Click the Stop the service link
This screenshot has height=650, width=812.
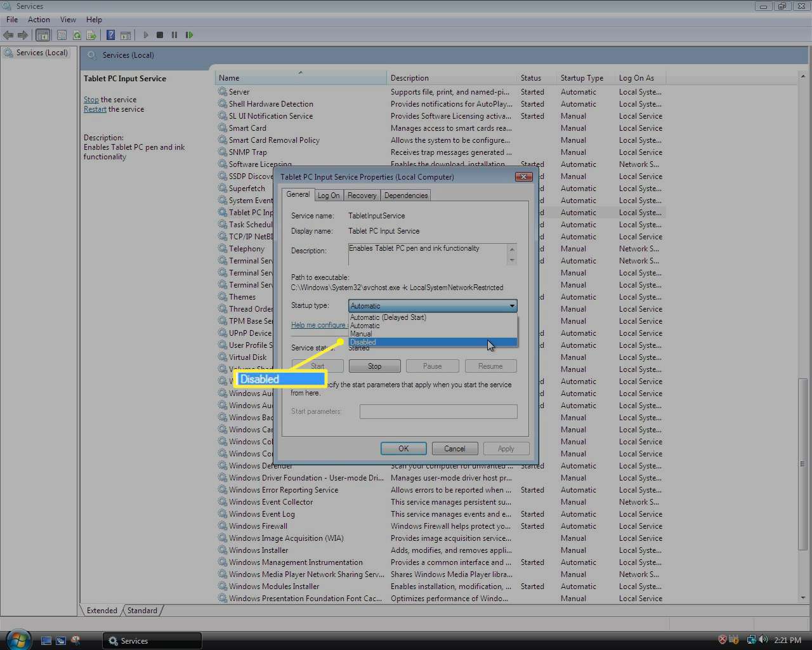pyautogui.click(x=91, y=100)
